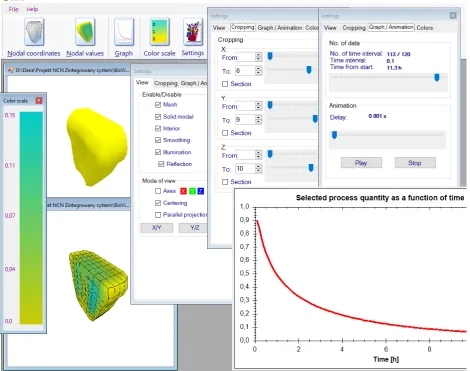Toggle the Smoothing checkbox
The width and height of the screenshot is (470, 371).
[158, 140]
